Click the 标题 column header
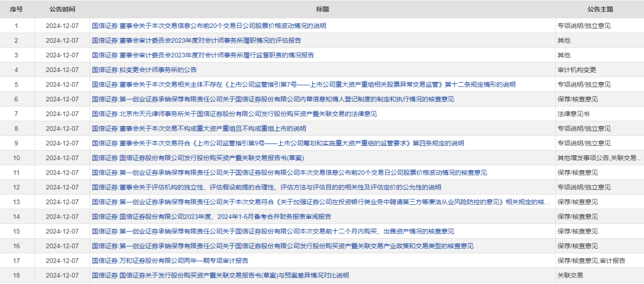Image resolution: width=644 pixels, height=284 pixels. (323, 9)
